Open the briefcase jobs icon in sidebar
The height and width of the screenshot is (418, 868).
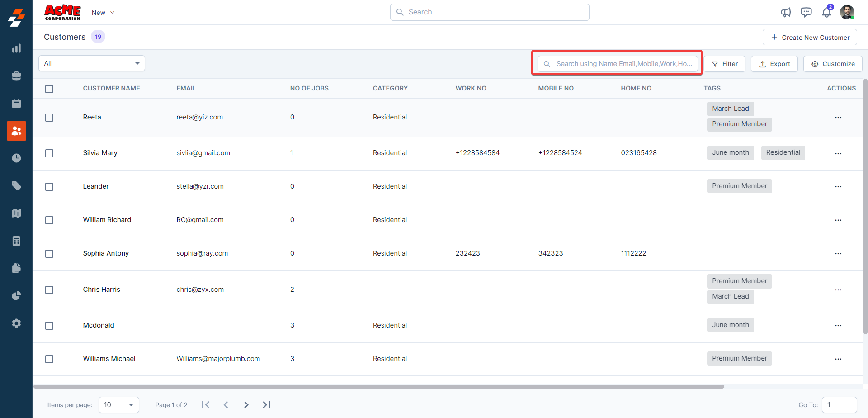(x=16, y=76)
